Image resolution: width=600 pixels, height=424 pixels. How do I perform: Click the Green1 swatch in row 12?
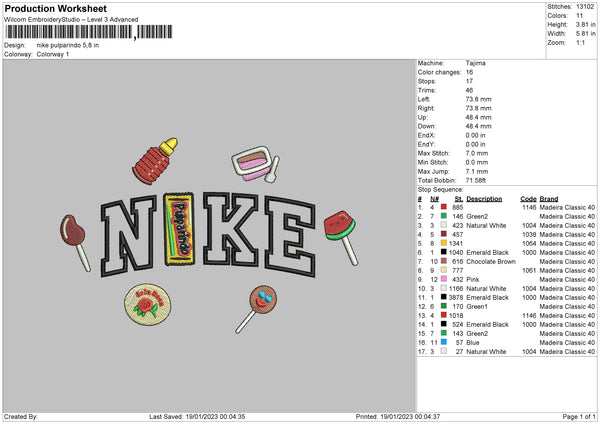coord(443,306)
